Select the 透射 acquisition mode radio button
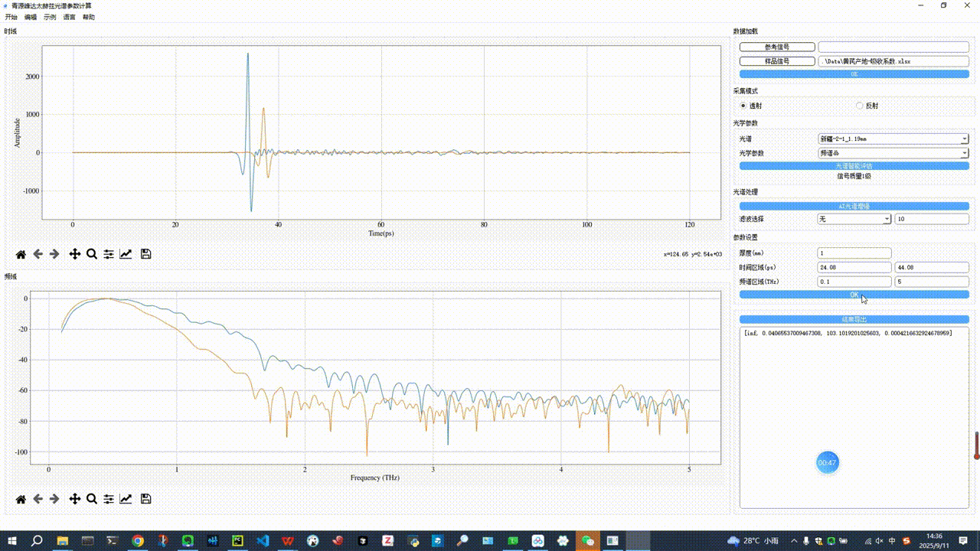The image size is (980, 551). point(743,106)
